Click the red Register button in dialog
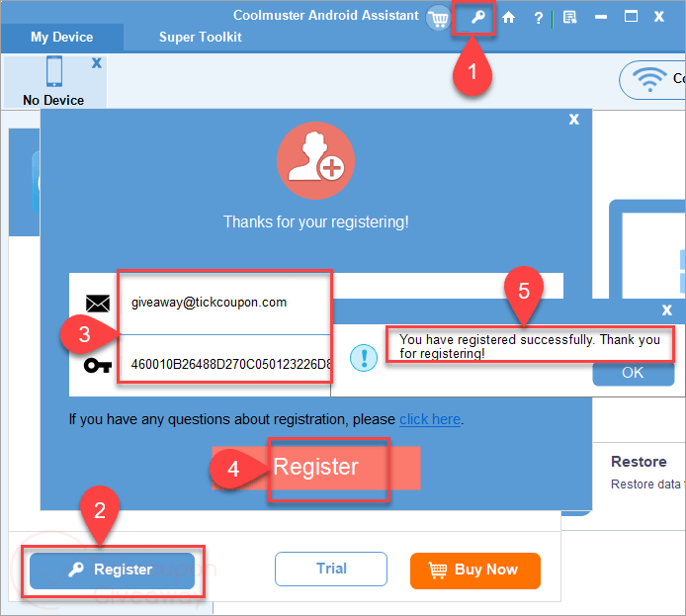This screenshot has width=686, height=616. point(316,468)
